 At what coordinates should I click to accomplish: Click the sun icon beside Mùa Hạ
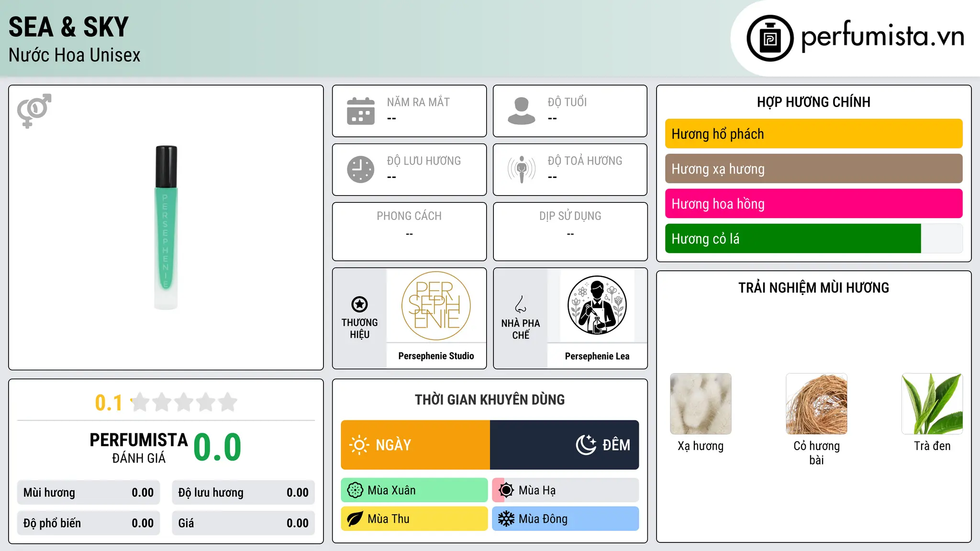pos(506,490)
